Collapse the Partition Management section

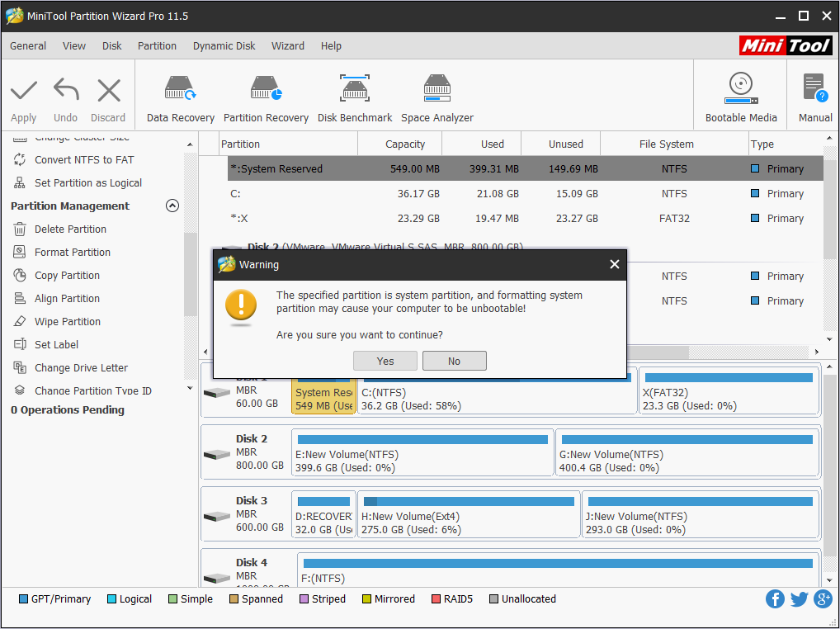point(172,206)
